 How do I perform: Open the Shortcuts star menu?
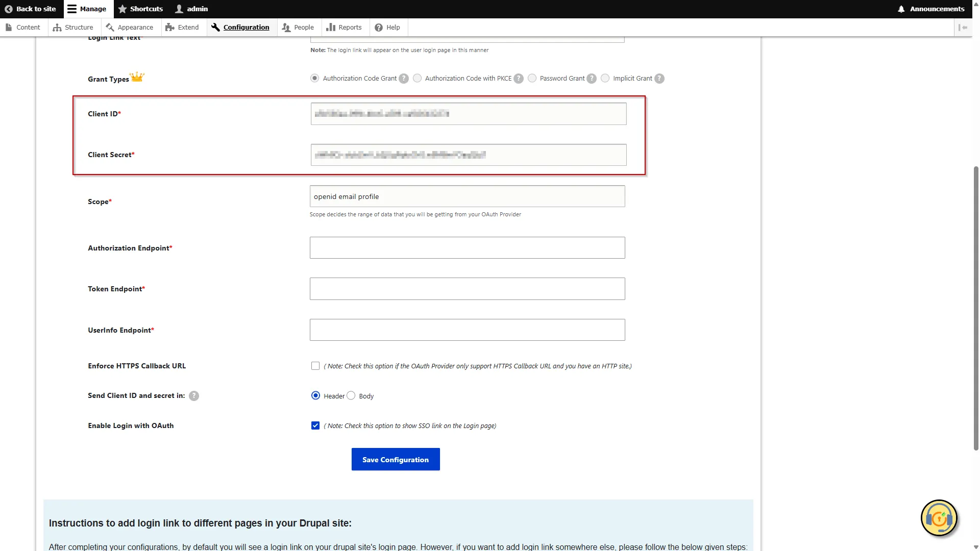[x=140, y=9]
